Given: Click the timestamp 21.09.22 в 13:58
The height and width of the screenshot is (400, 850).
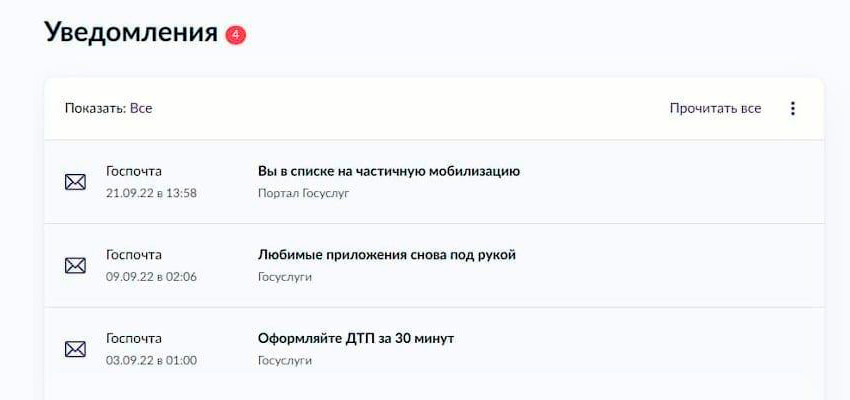Looking at the screenshot, I should (x=151, y=193).
